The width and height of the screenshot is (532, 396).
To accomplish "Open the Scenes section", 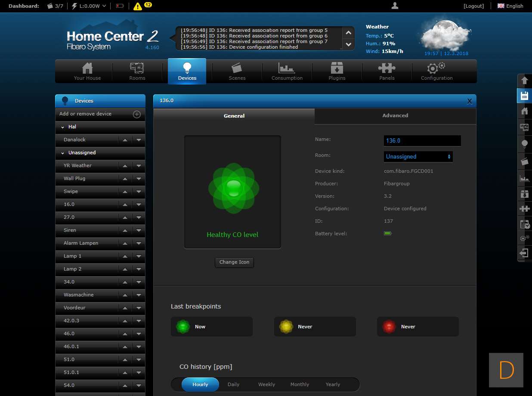I will point(237,72).
